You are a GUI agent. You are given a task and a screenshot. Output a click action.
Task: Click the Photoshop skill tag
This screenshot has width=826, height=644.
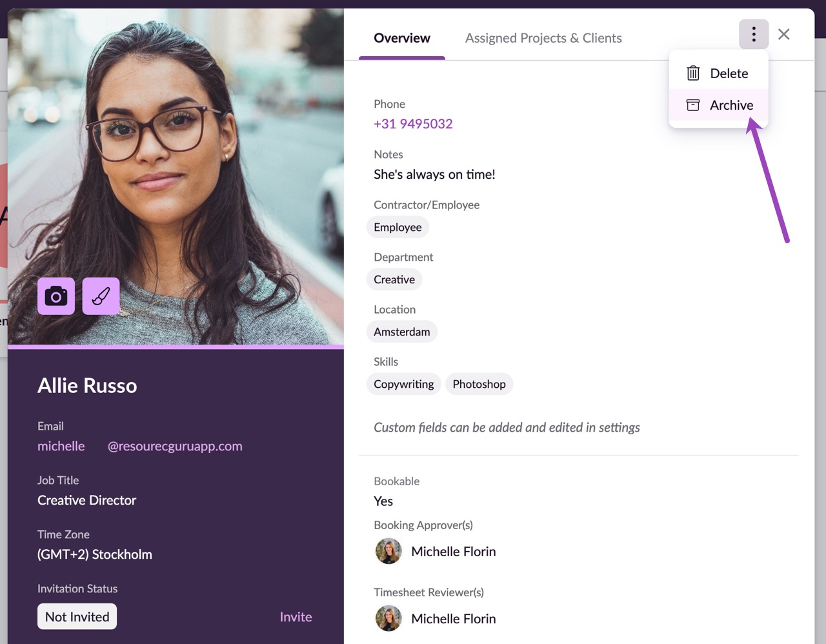tap(479, 384)
